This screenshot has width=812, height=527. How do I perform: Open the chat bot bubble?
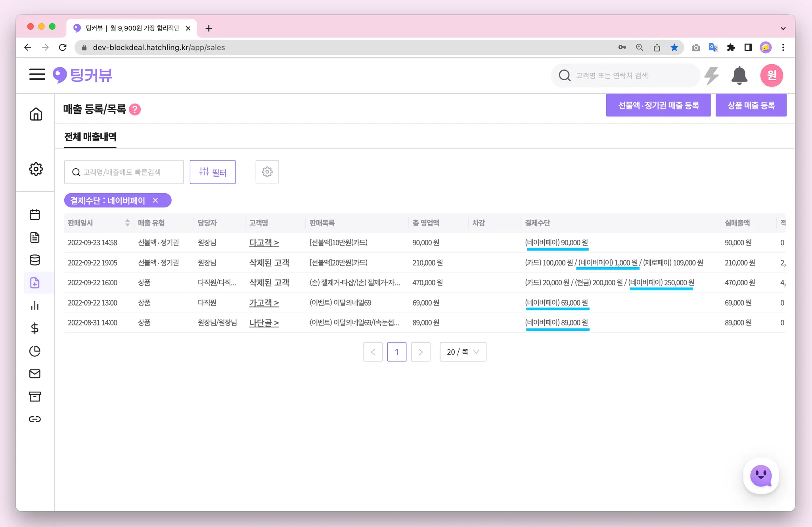(760, 475)
